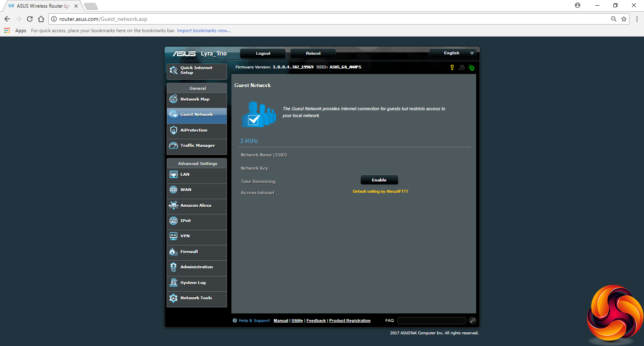This screenshot has height=346, width=644.
Task: Click the browser back arrow
Action: pos(7,19)
